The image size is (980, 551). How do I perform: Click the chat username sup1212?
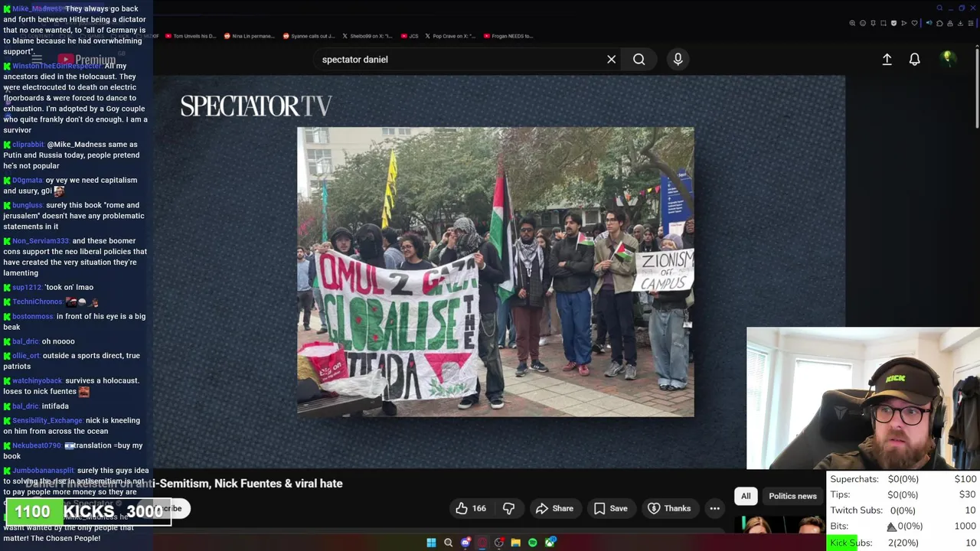pyautogui.click(x=27, y=287)
